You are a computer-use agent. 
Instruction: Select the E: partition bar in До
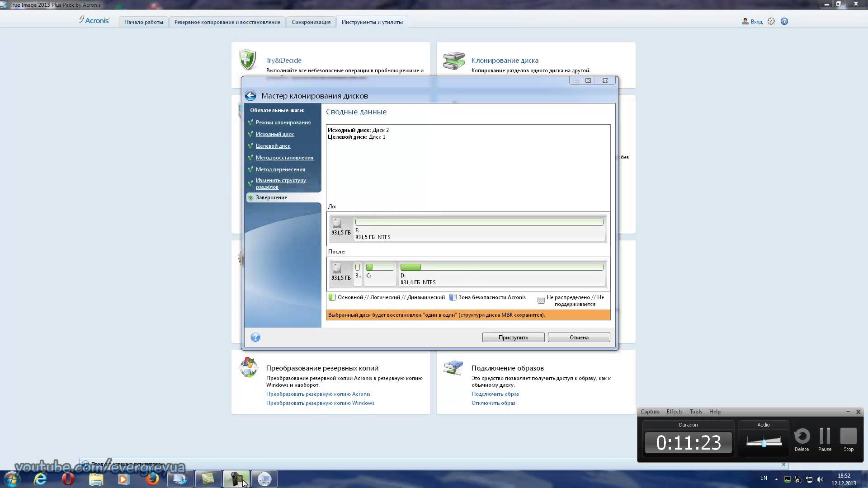pos(479,222)
